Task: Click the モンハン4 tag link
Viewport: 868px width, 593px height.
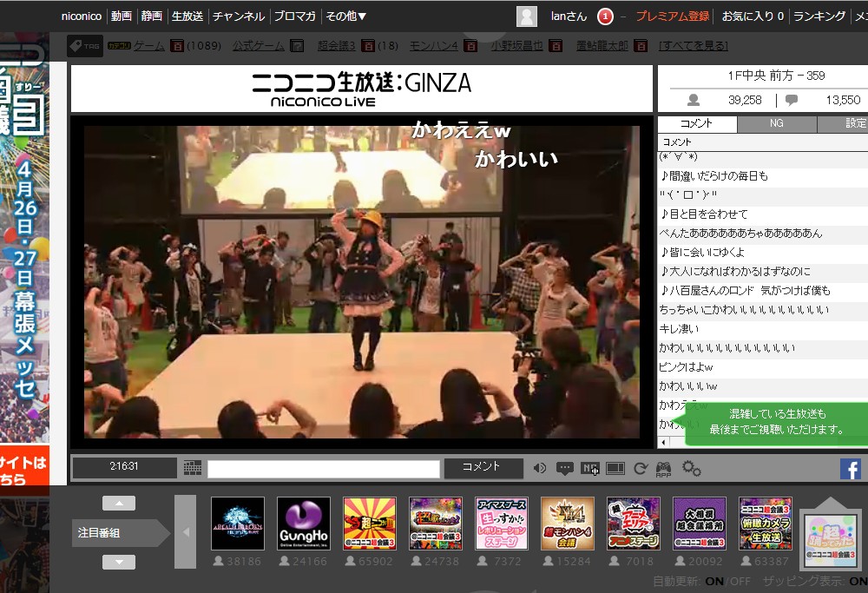Action: pos(434,46)
